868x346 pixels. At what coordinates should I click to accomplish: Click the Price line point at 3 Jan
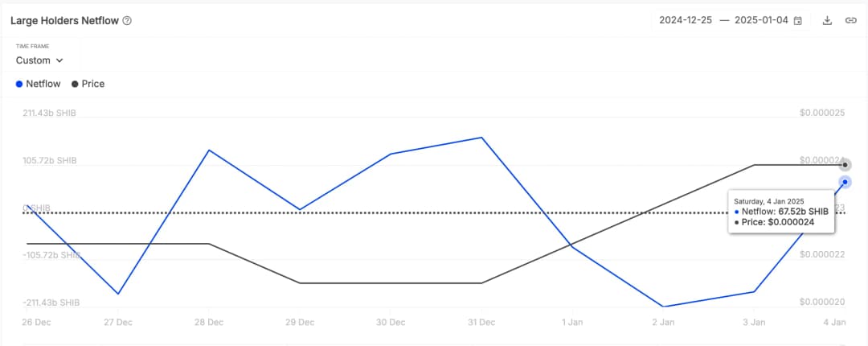pos(754,165)
